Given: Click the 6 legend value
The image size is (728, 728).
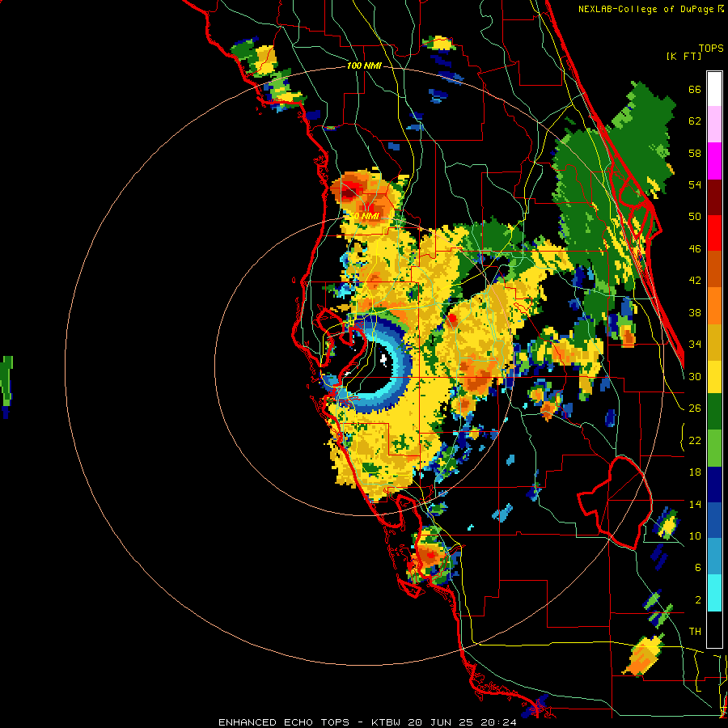Looking at the screenshot, I should click(698, 568).
